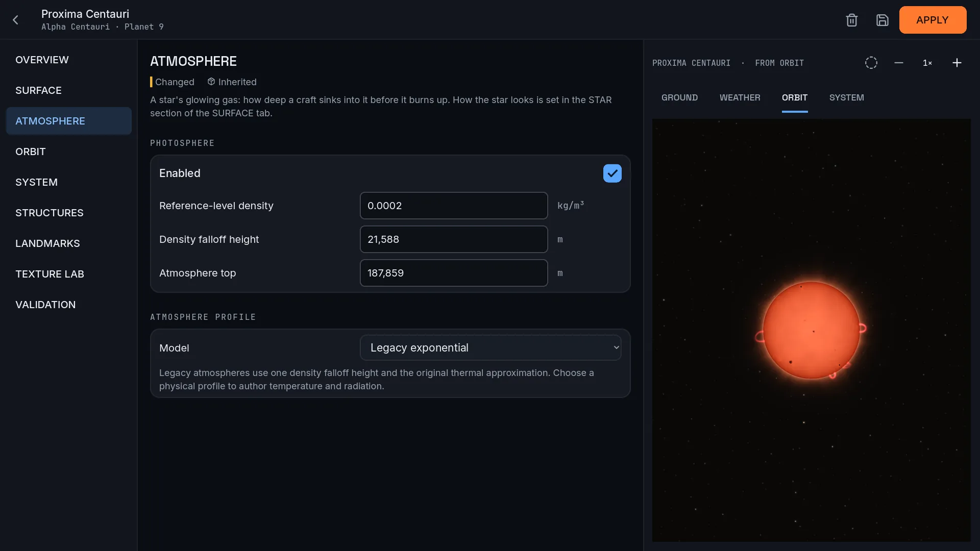Edit the Reference-level density field
This screenshot has height=551, width=980.
(x=453, y=206)
